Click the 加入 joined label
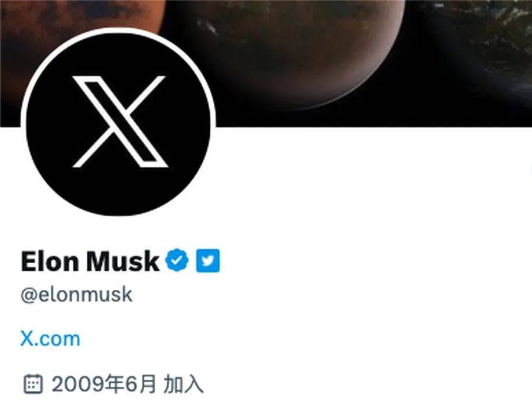 (183, 384)
